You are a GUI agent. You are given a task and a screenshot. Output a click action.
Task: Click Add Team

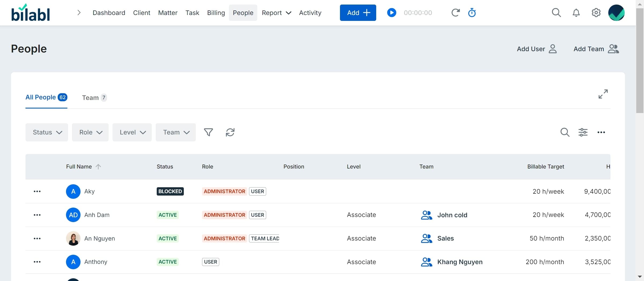pos(596,49)
